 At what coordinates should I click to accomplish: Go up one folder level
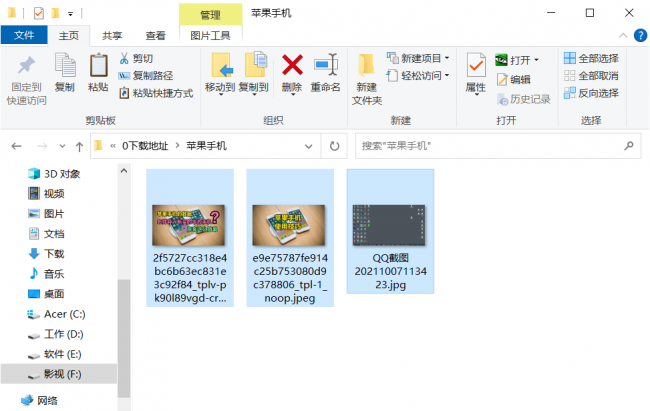[79, 146]
